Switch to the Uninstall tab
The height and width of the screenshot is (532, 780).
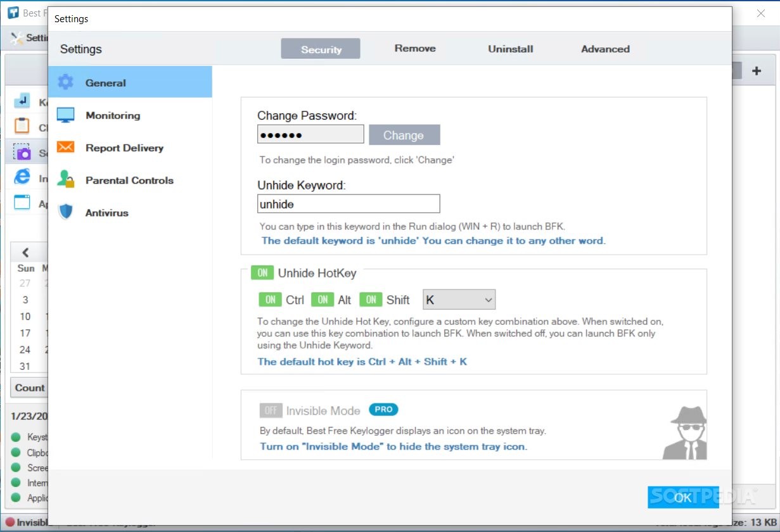[x=510, y=49]
